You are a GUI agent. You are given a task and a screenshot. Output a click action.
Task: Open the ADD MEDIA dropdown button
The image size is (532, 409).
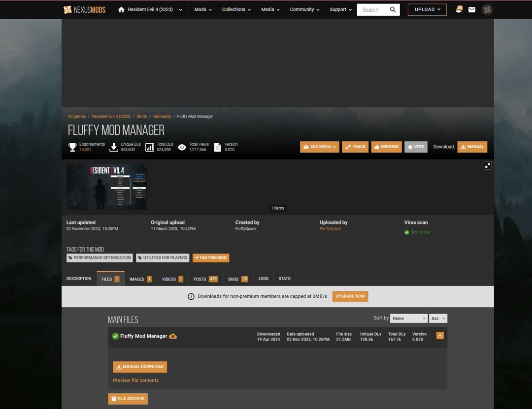point(320,147)
